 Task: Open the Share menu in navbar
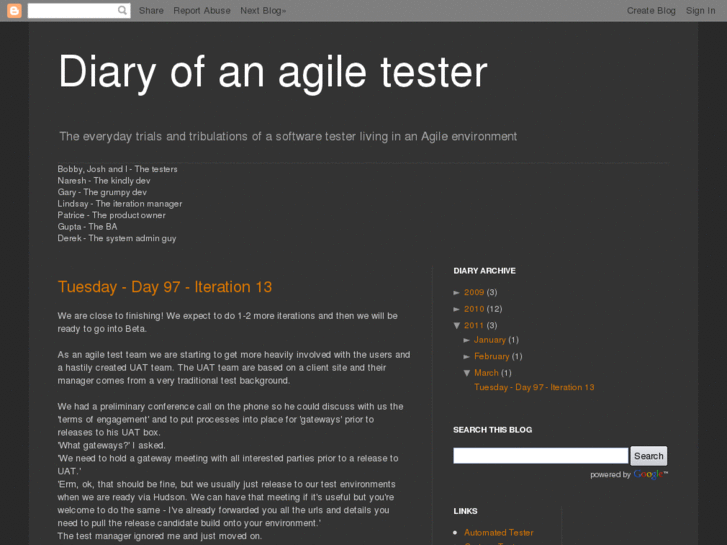151,11
